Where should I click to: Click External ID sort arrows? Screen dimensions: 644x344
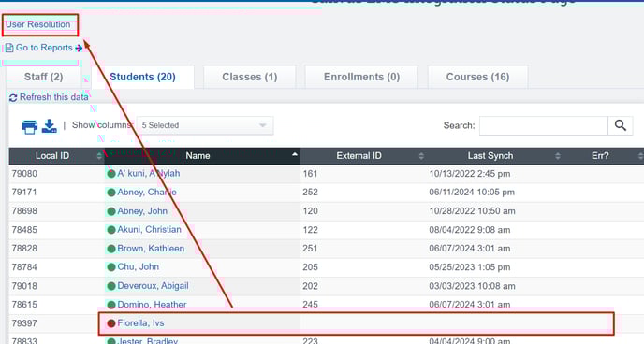point(421,156)
